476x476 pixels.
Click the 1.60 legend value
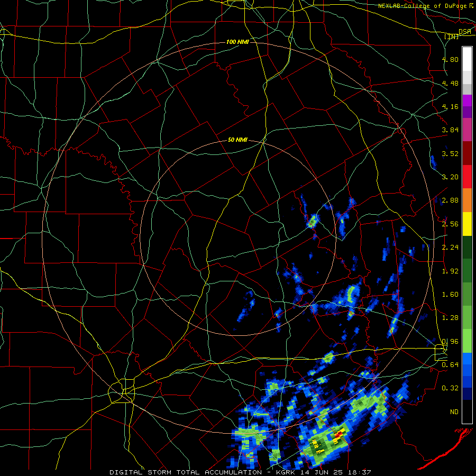pyautogui.click(x=450, y=295)
